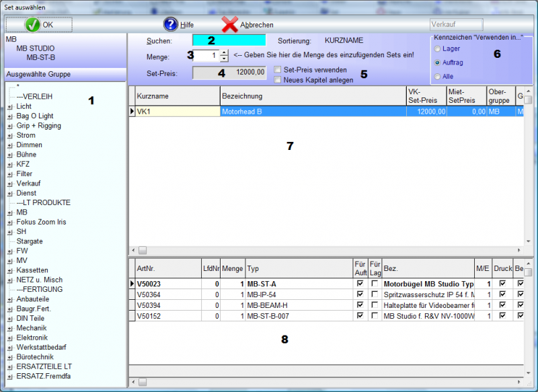Image resolution: width=538 pixels, height=392 pixels.
Task: Click the blue question mark Hilfe icon
Action: pyautogui.click(x=171, y=25)
